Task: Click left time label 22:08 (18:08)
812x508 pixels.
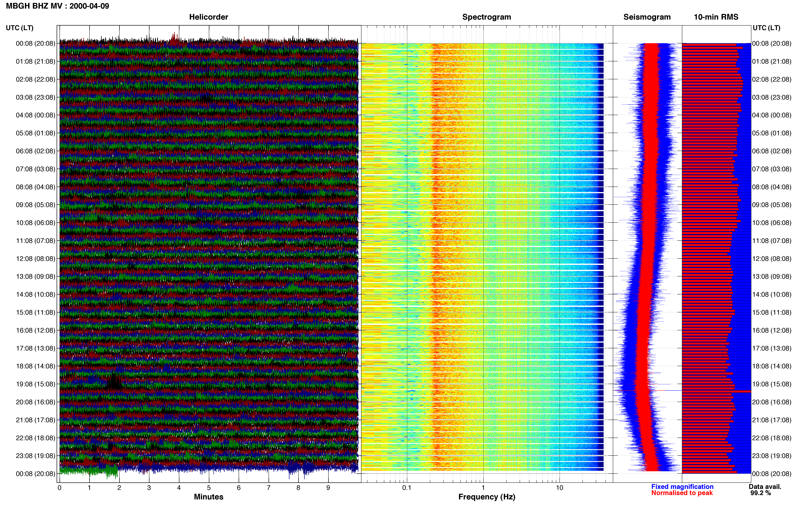Action: 35,438
